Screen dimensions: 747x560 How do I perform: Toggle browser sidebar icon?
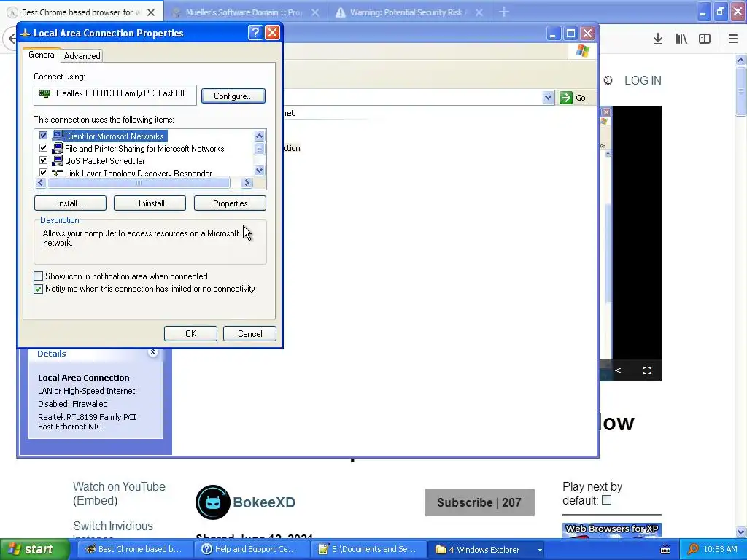tap(705, 39)
